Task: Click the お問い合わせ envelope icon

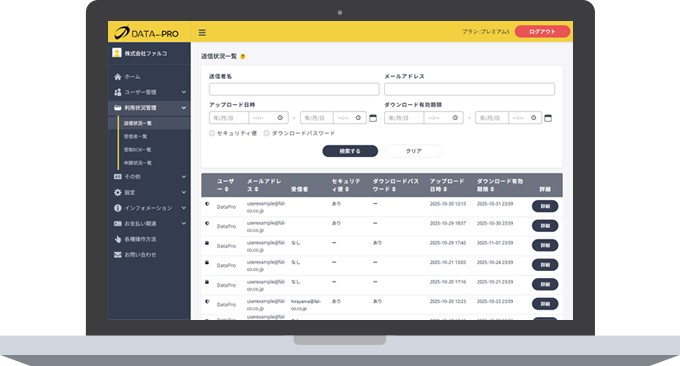Action: [x=118, y=255]
